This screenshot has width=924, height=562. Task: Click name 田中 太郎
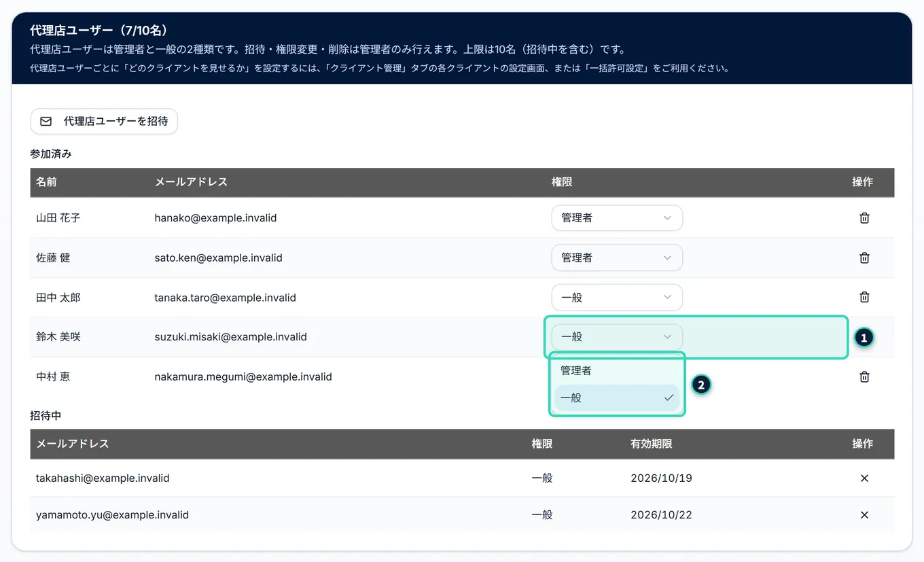(58, 298)
